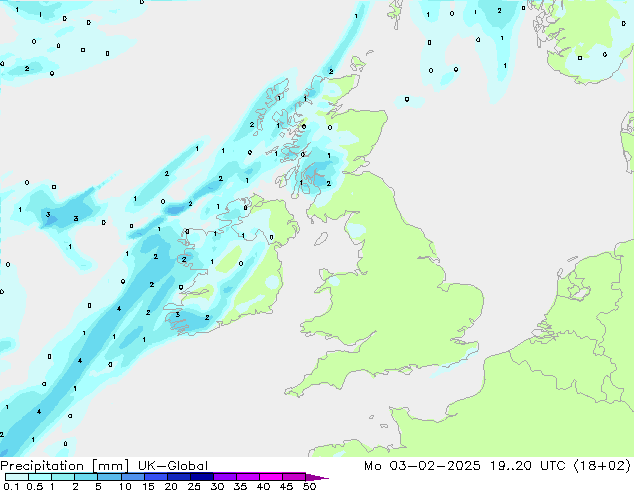This screenshot has width=634, height=490.
Task: Click the '0.5' legend label
Action: tap(35, 486)
